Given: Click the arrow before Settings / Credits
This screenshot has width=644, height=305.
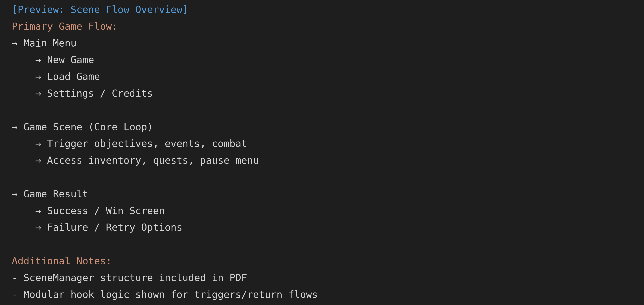Looking at the screenshot, I should click(38, 94).
